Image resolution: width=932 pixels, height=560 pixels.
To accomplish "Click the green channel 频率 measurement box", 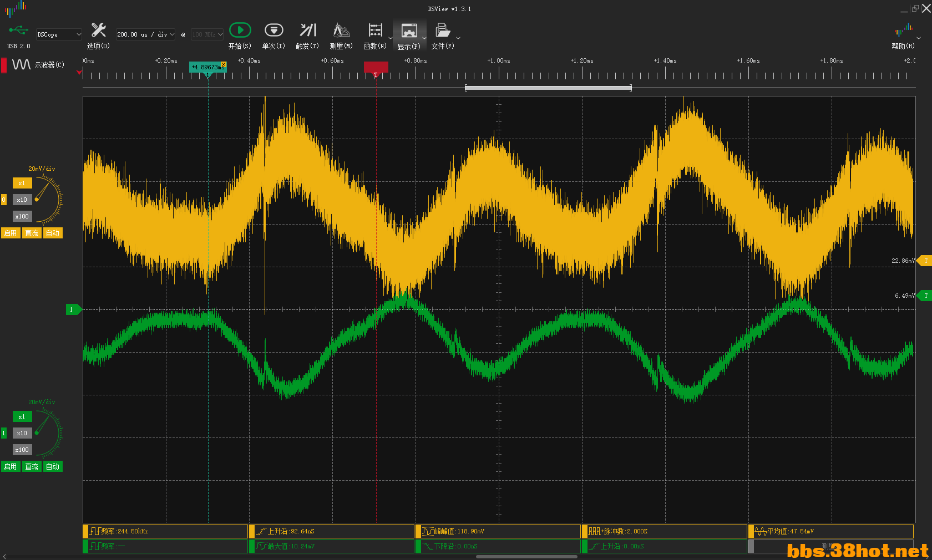I will pyautogui.click(x=165, y=546).
